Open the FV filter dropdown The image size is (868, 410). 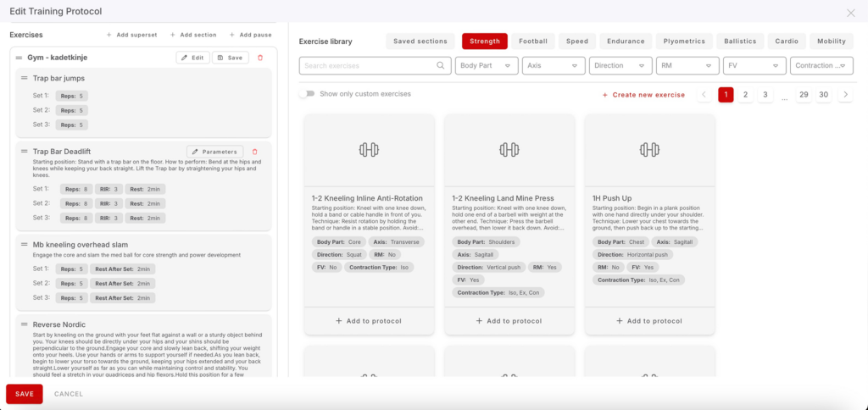pos(754,65)
